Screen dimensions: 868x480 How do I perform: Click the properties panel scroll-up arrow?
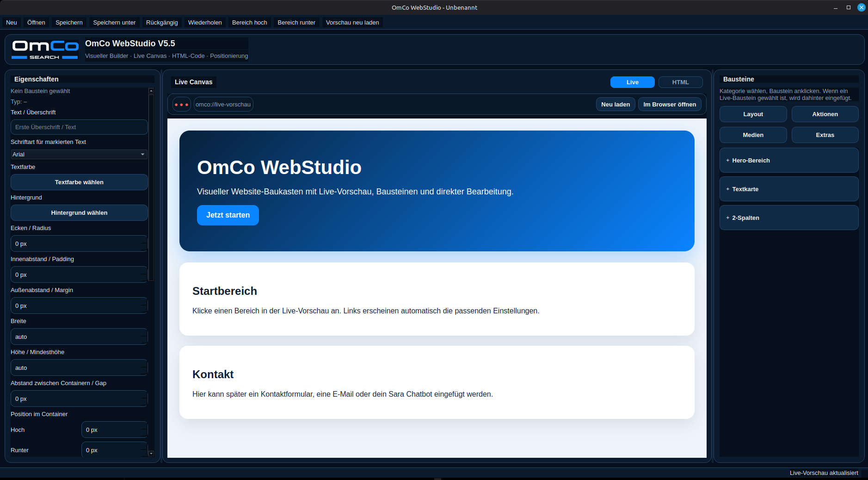click(x=151, y=91)
